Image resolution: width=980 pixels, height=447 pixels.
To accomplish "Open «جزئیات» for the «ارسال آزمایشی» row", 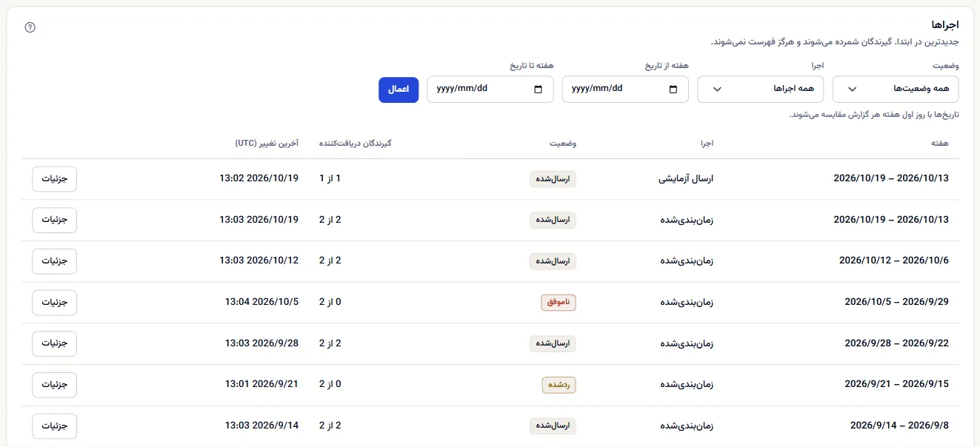I will (54, 178).
